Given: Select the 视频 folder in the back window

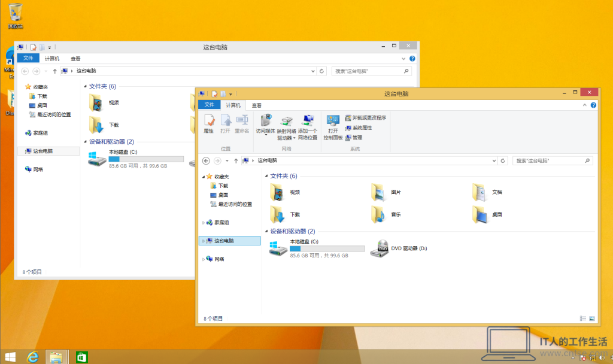Looking at the screenshot, I should click(x=104, y=102).
